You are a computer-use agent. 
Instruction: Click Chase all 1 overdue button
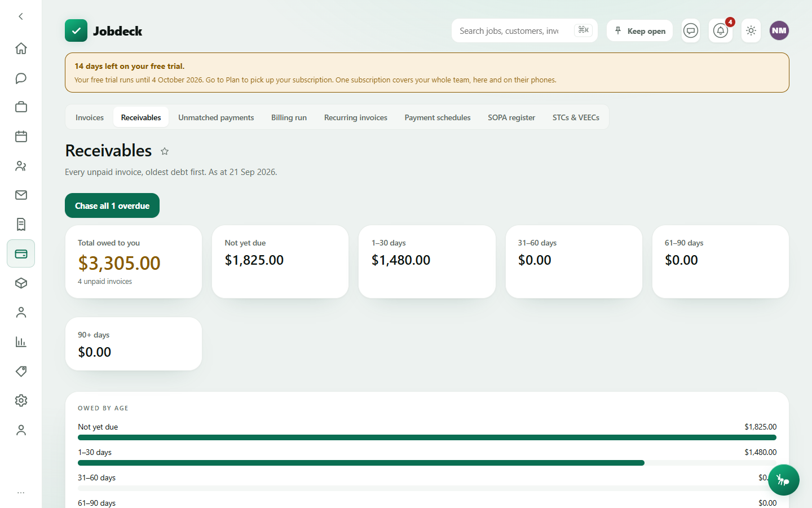(x=112, y=205)
